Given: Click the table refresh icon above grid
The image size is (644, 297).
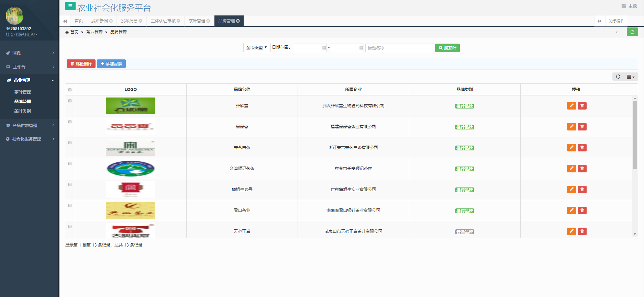Looking at the screenshot, I should [618, 77].
